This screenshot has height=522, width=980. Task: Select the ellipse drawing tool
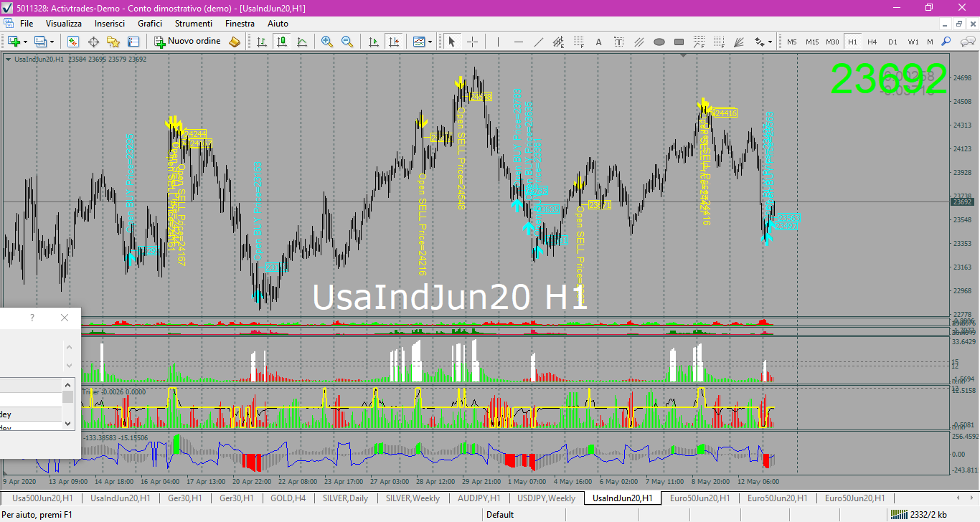(x=659, y=42)
